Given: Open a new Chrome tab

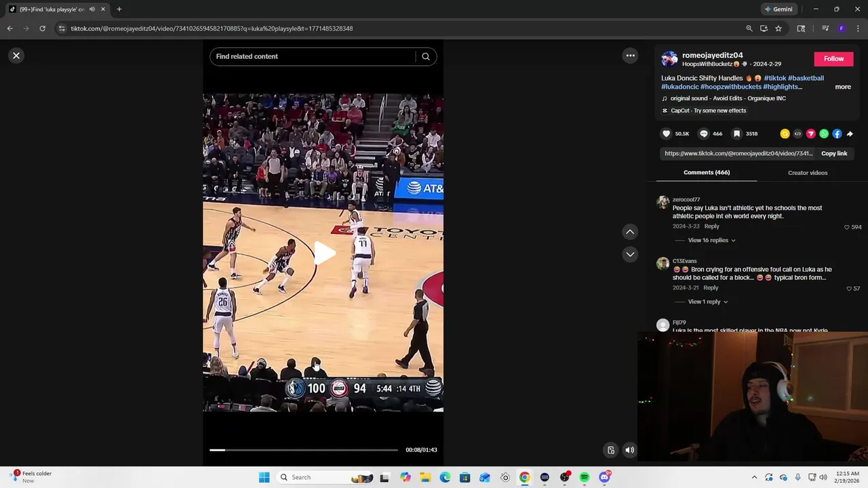Looking at the screenshot, I should coord(119,9).
